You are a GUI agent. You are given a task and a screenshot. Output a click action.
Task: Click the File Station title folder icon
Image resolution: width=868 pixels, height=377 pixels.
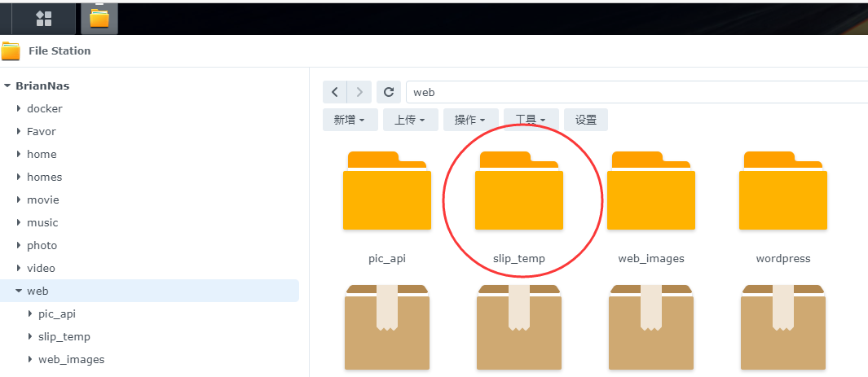click(x=11, y=51)
